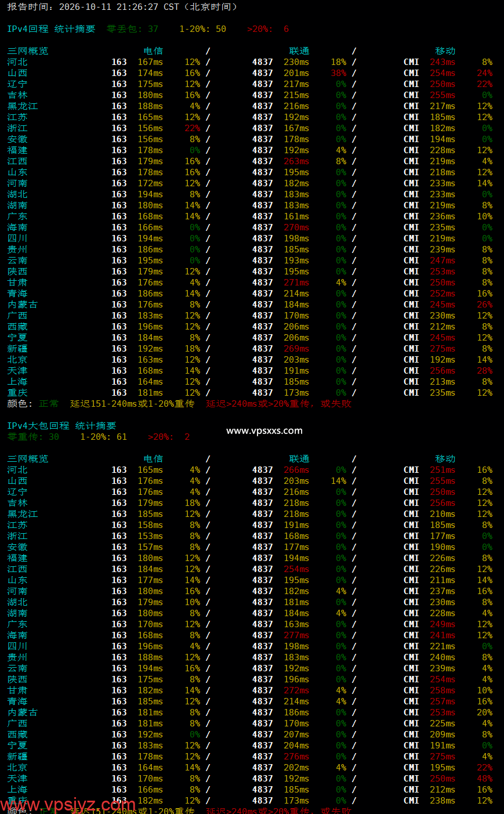Click the 零丢包: 37 summary value
This screenshot has height=814, width=504.
(x=132, y=29)
